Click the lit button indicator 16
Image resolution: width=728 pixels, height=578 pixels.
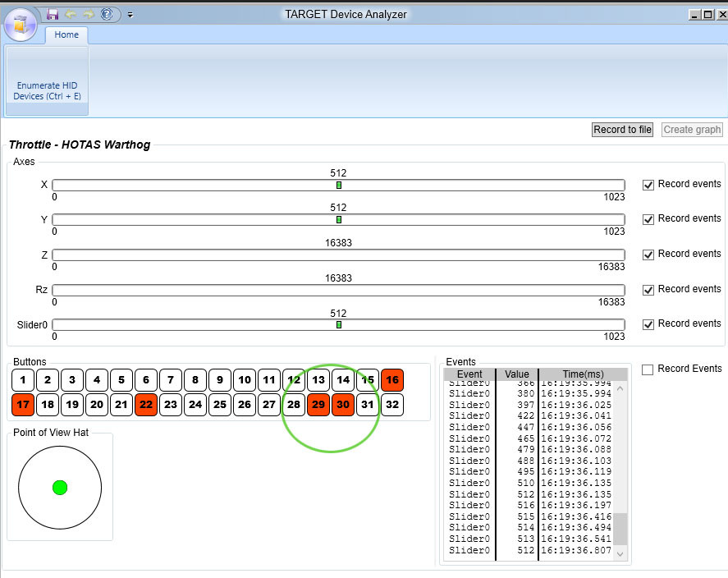(392, 380)
